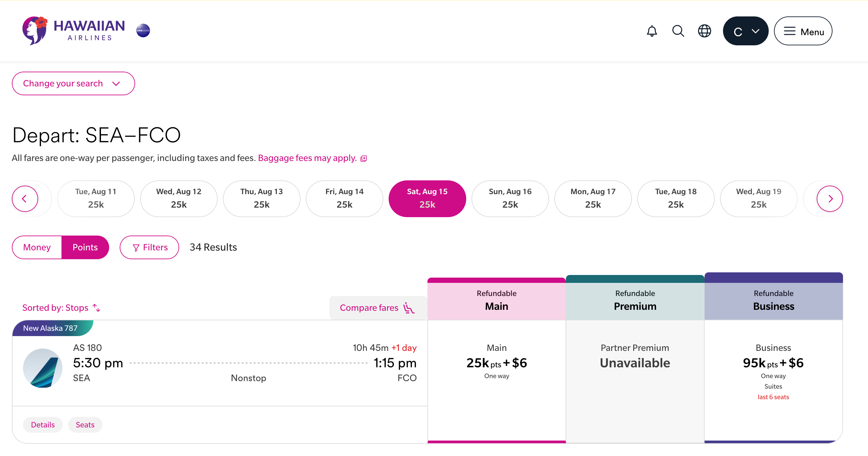Open Compare fares
The image size is (868, 456).
[x=378, y=308]
